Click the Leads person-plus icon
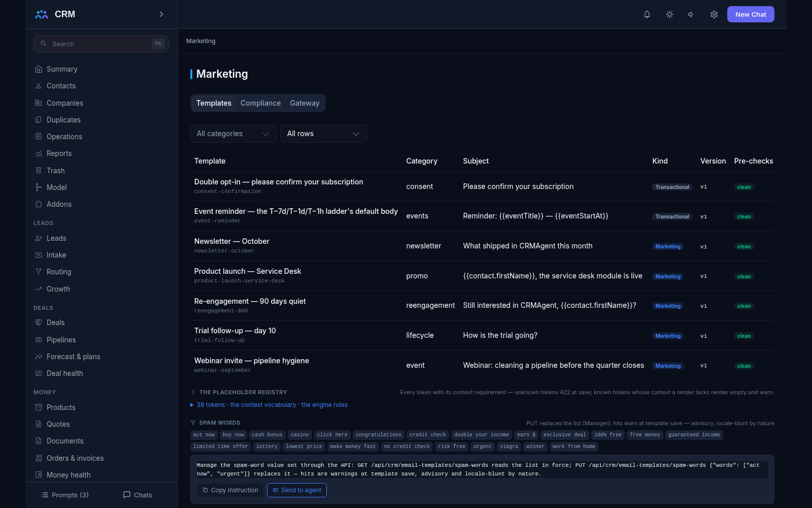The width and height of the screenshot is (812, 508). pos(39,238)
